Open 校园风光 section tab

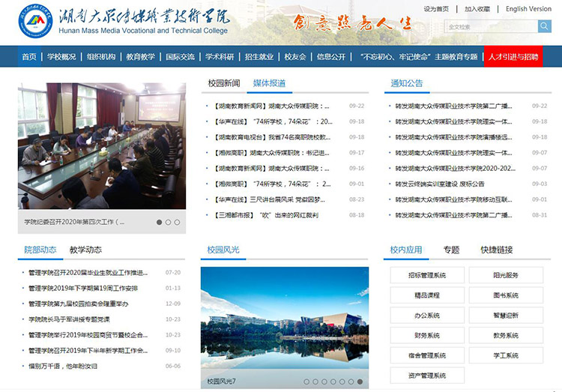(223, 250)
